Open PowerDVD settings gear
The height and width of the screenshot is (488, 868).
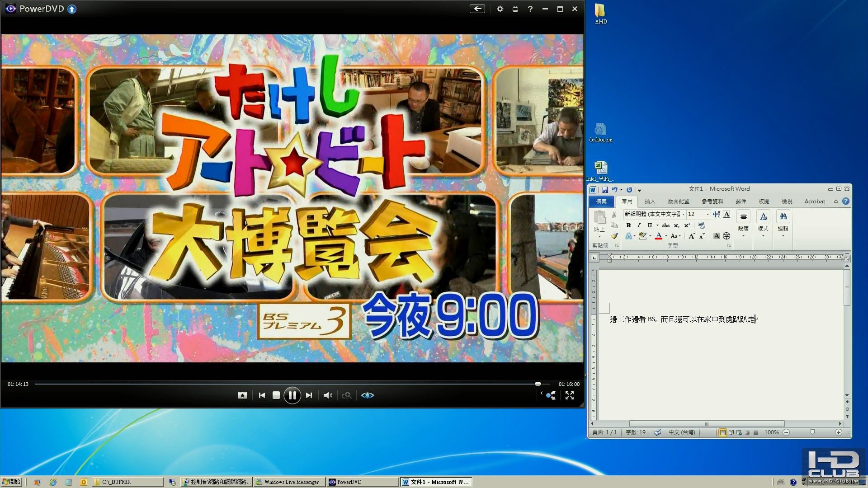click(500, 9)
